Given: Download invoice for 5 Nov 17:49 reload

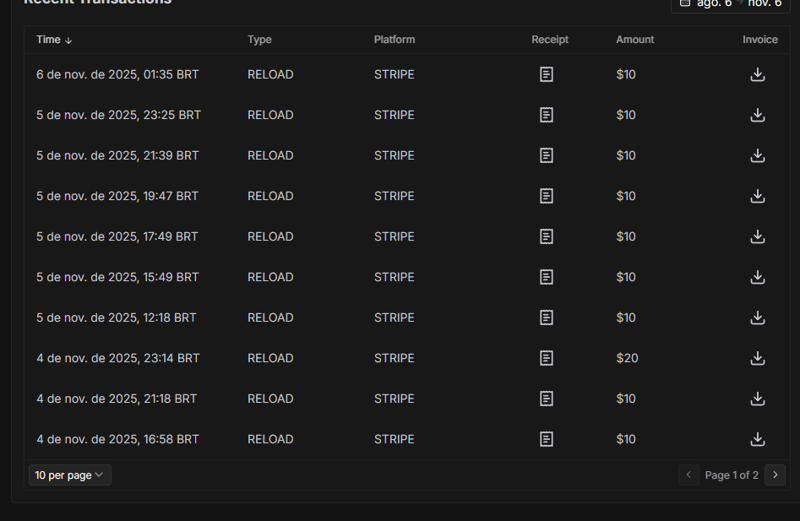Looking at the screenshot, I should coord(758,237).
